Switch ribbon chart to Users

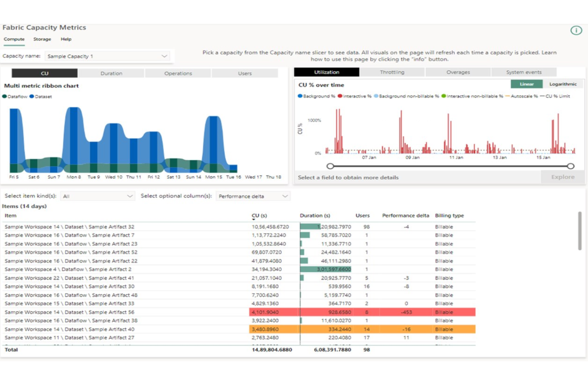click(x=245, y=73)
